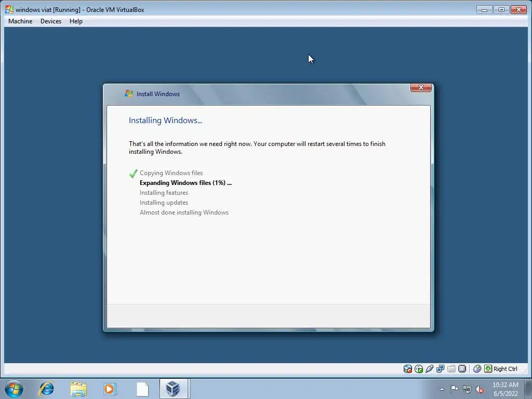Launch Internet Explorer from the taskbar
Viewport: 532px width, 399px height.
pyautogui.click(x=46, y=389)
